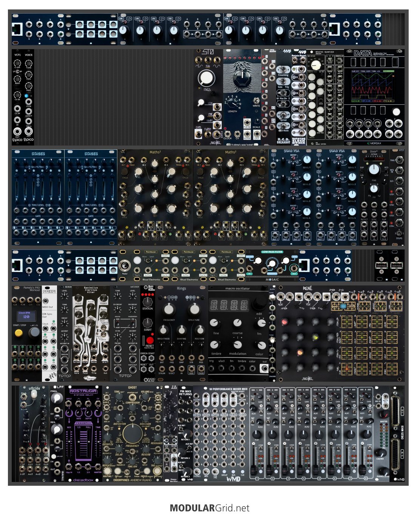This screenshot has width=420, height=516.
Task: Open the ModularGrid.net logo link
Action: tap(210, 508)
